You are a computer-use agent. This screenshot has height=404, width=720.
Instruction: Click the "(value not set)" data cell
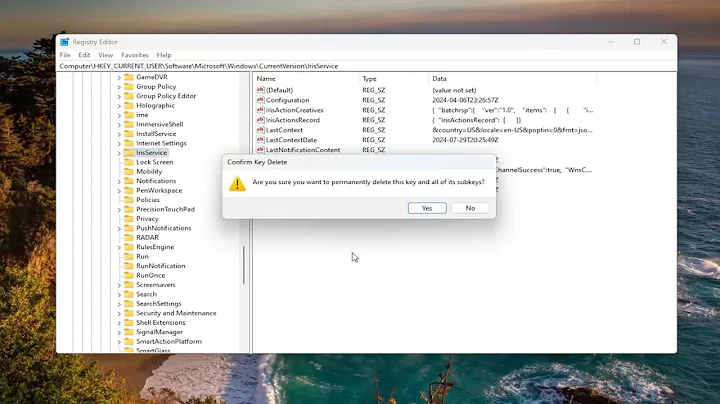(x=454, y=90)
